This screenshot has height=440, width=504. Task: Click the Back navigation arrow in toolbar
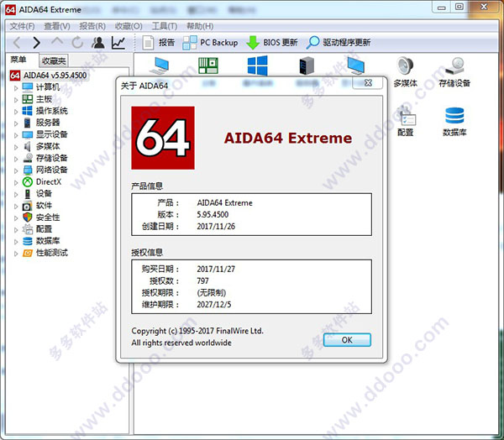point(18,43)
